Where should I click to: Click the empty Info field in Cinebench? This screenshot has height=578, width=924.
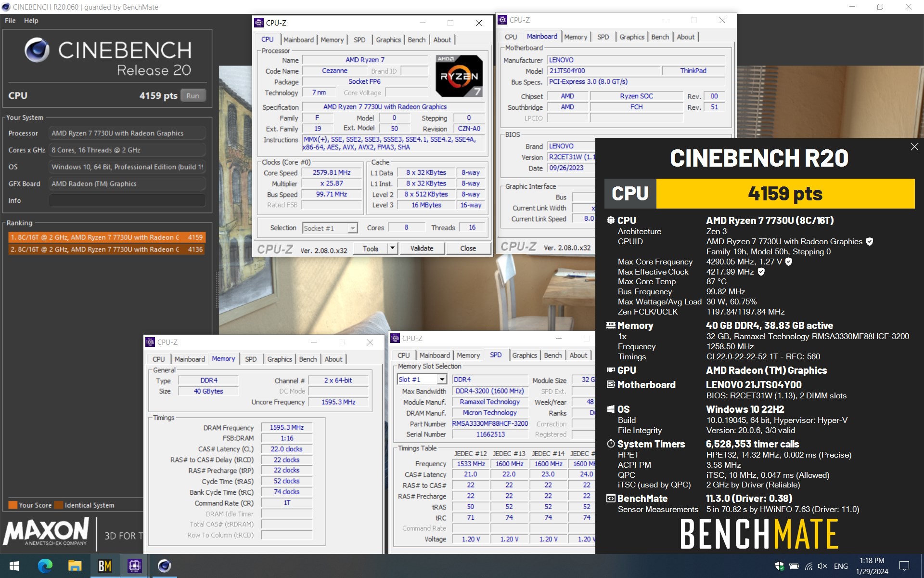(x=127, y=200)
